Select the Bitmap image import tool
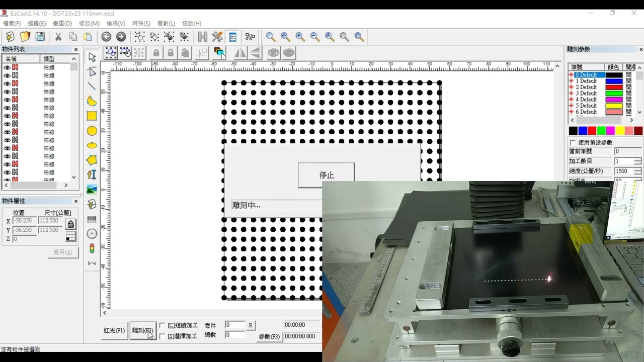 click(92, 190)
